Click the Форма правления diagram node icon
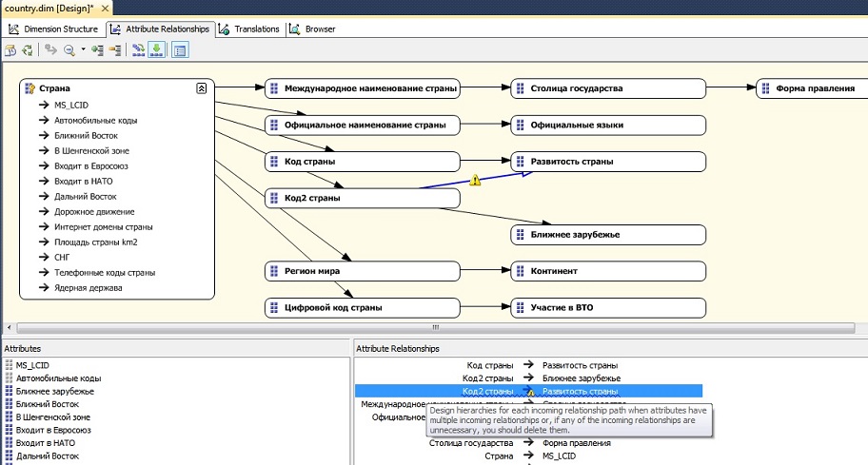The width and height of the screenshot is (868, 465). pos(765,87)
